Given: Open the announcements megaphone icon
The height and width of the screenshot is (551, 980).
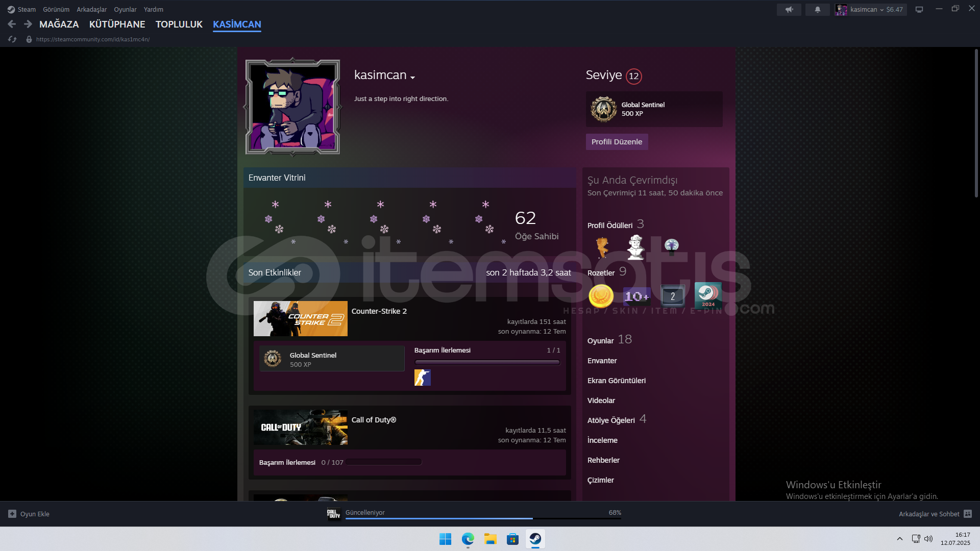Looking at the screenshot, I should 789,10.
